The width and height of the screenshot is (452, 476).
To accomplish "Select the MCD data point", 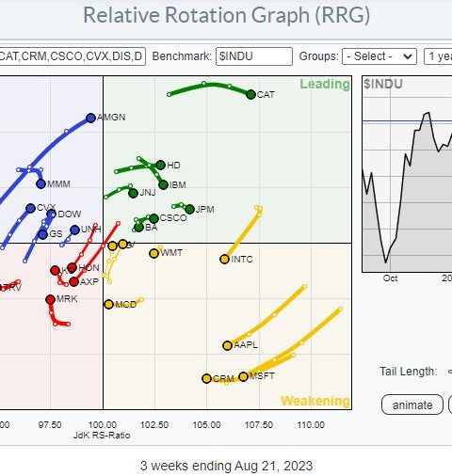I will [x=108, y=304].
